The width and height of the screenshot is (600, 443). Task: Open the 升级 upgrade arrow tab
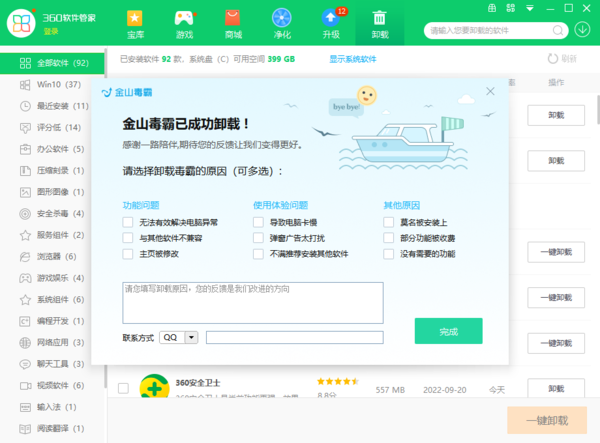tap(331, 24)
